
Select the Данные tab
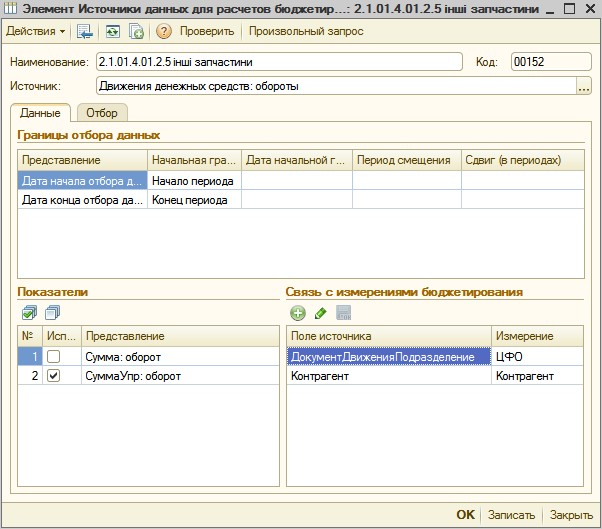40,113
